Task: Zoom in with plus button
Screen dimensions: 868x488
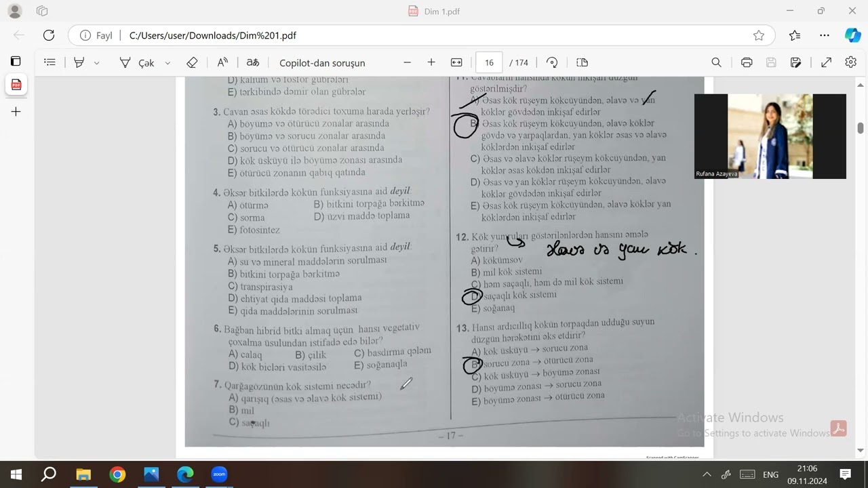Action: pyautogui.click(x=431, y=62)
